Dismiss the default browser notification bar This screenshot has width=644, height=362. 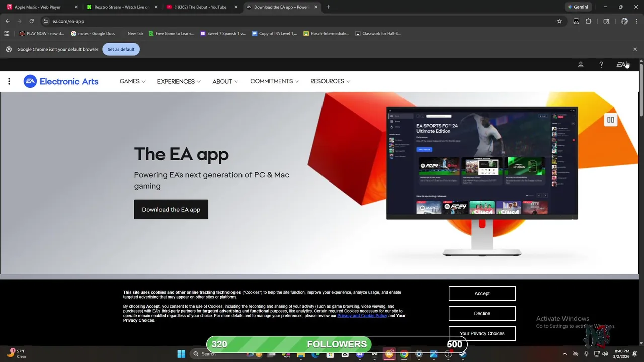635,49
